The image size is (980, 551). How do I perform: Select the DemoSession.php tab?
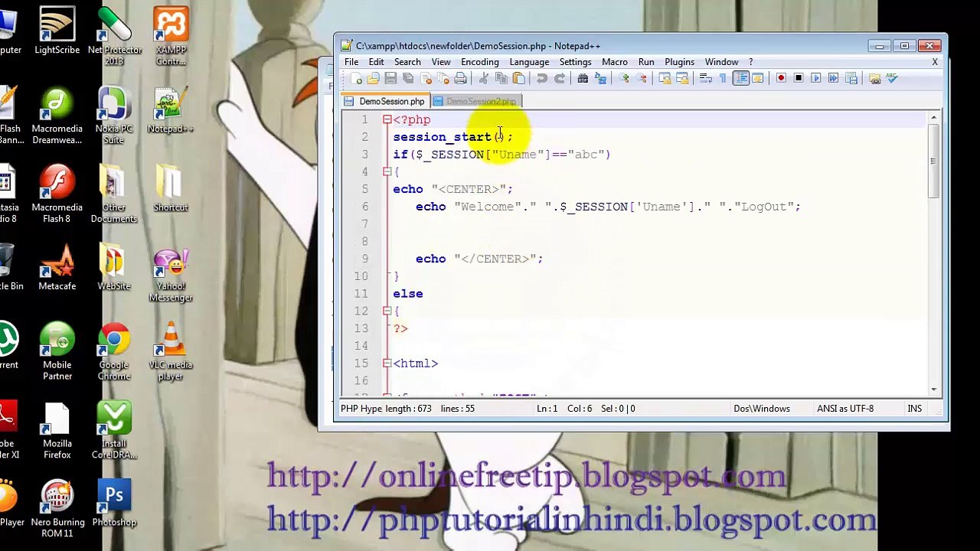click(x=385, y=101)
